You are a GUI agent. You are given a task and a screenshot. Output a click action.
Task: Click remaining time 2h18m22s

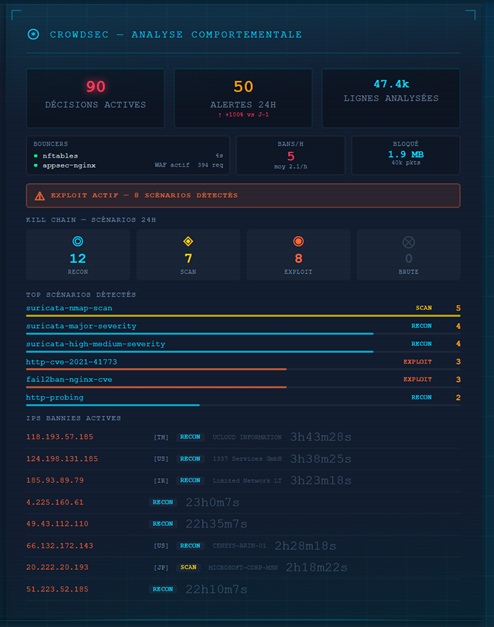pyautogui.click(x=317, y=568)
